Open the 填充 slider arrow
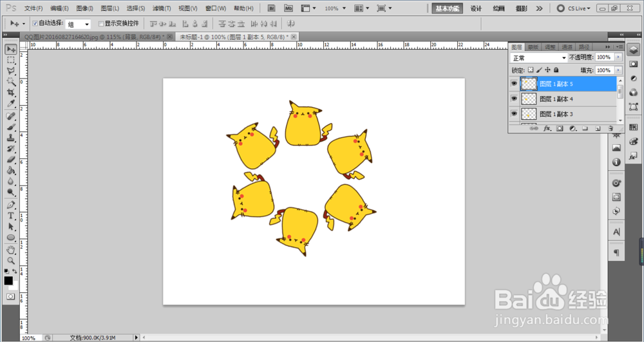The image size is (644, 342). pos(618,70)
